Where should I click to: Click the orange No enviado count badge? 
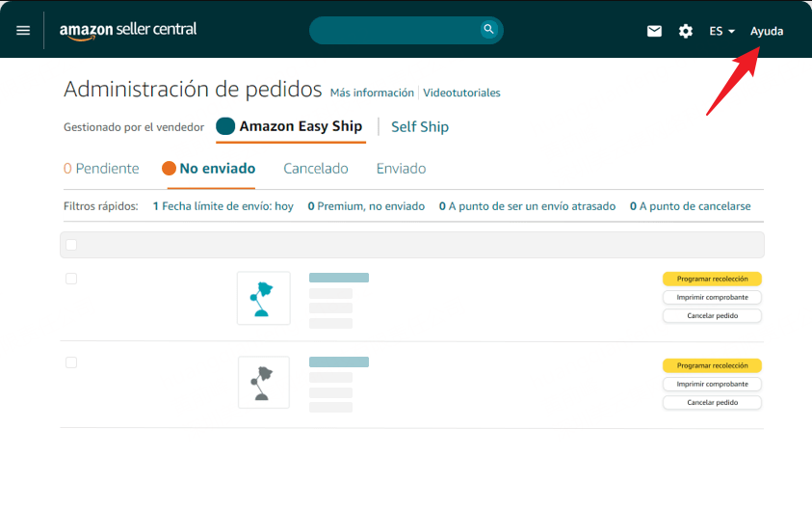click(169, 169)
